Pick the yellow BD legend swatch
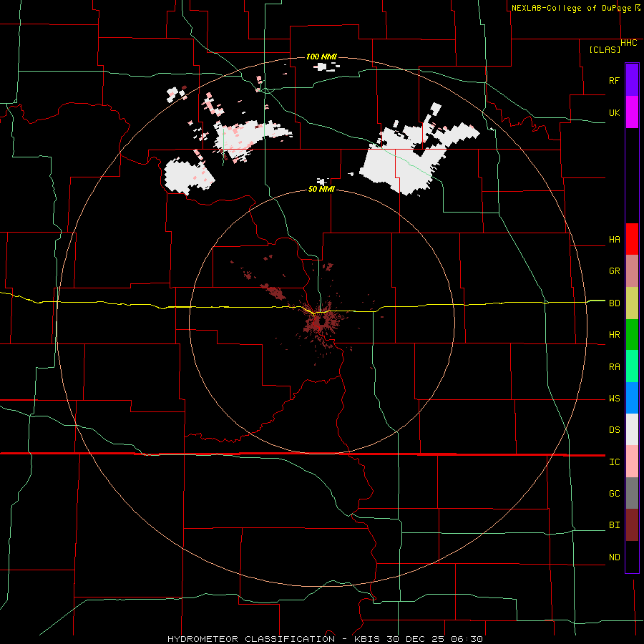 [632, 303]
